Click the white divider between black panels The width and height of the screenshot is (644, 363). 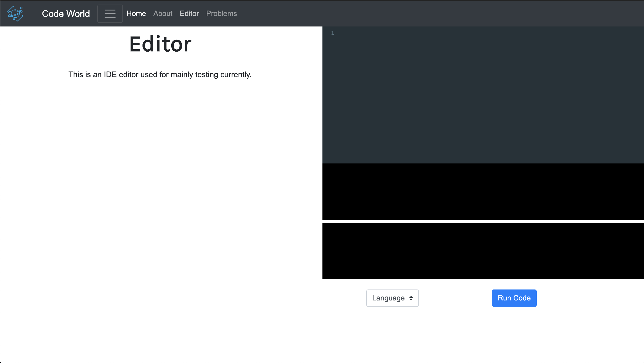(x=483, y=221)
